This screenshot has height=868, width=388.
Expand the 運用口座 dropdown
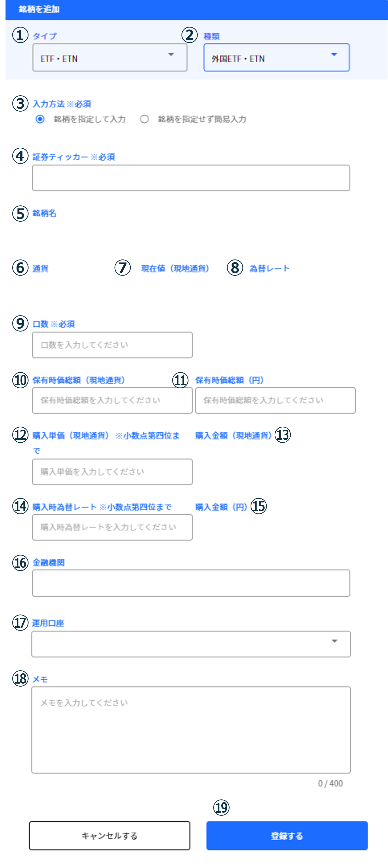pyautogui.click(x=191, y=644)
